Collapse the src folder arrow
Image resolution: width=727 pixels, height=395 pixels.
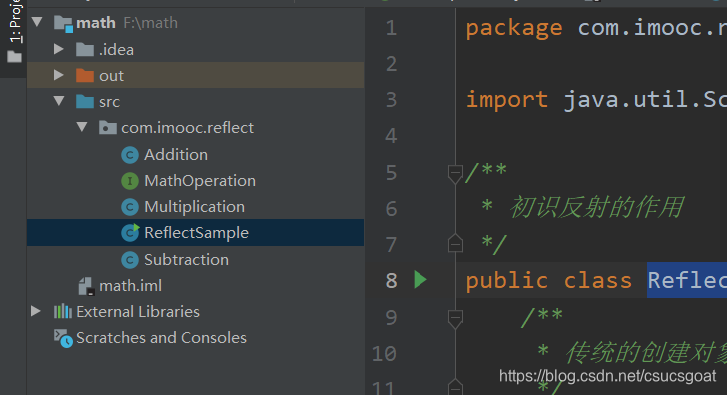tap(59, 101)
